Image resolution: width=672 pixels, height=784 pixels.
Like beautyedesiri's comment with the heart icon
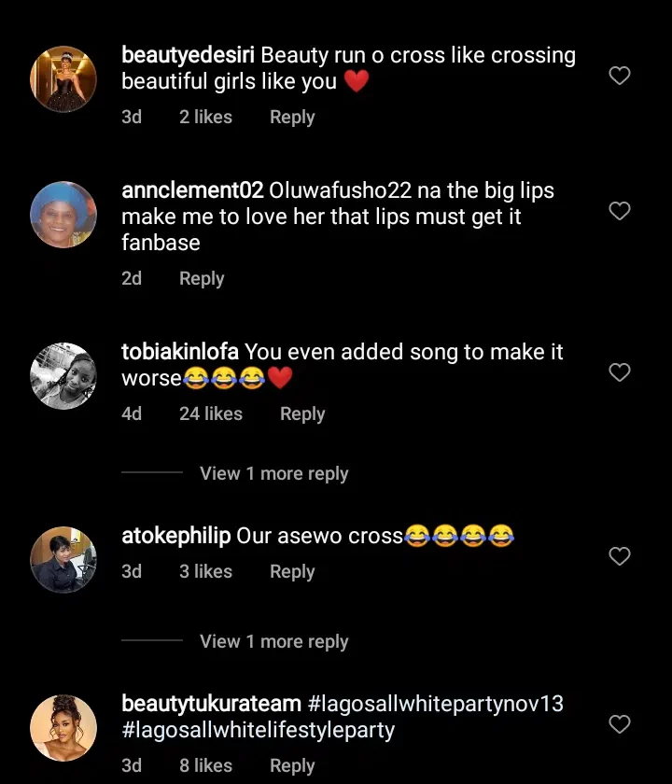(x=620, y=76)
